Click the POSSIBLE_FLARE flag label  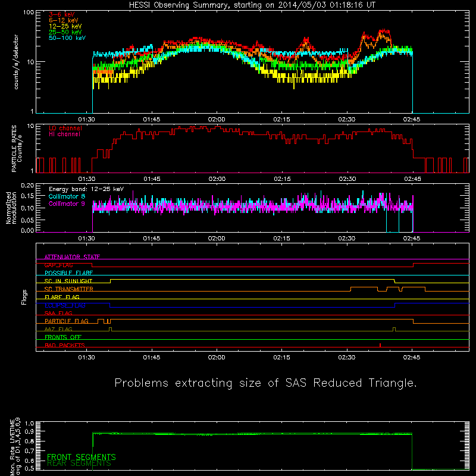(x=68, y=273)
